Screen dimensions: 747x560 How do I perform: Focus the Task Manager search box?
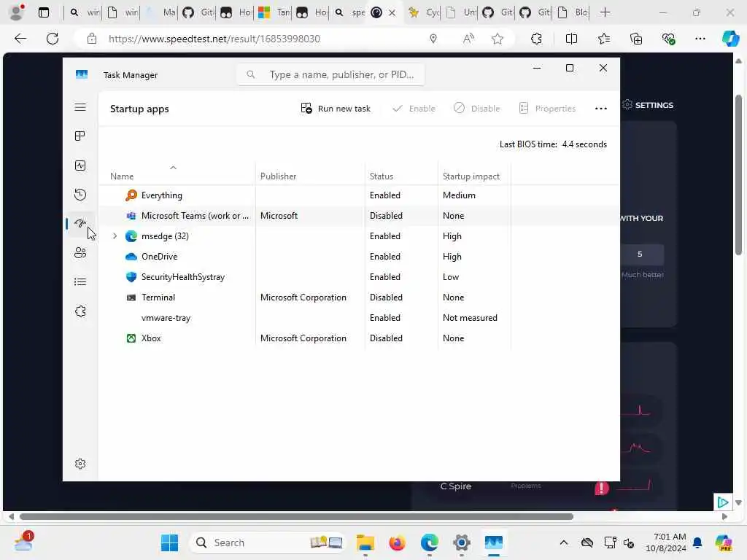330,75
